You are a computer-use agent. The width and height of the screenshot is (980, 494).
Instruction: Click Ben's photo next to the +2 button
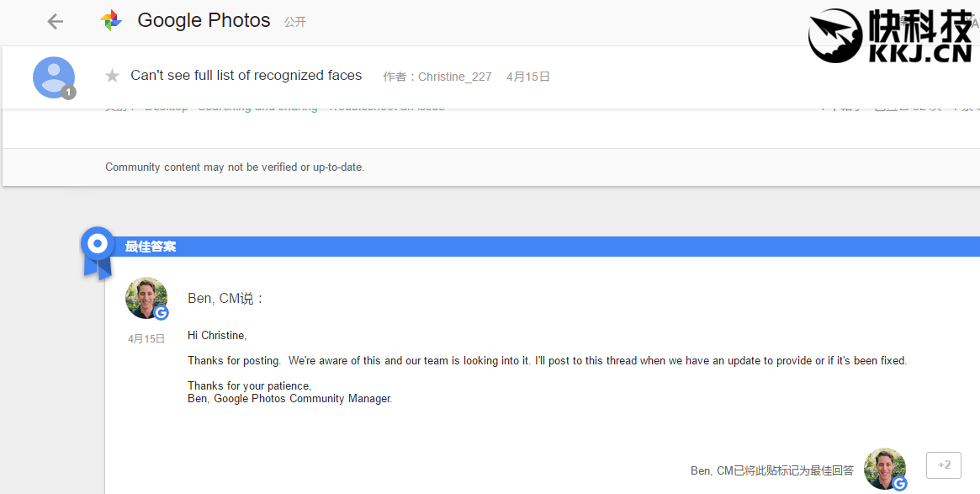884,468
